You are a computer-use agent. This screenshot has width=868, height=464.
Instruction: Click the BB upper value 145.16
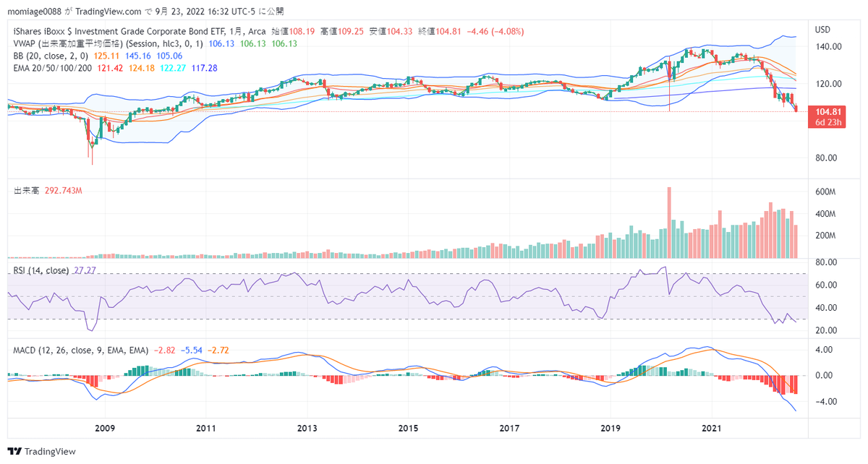[x=137, y=56]
